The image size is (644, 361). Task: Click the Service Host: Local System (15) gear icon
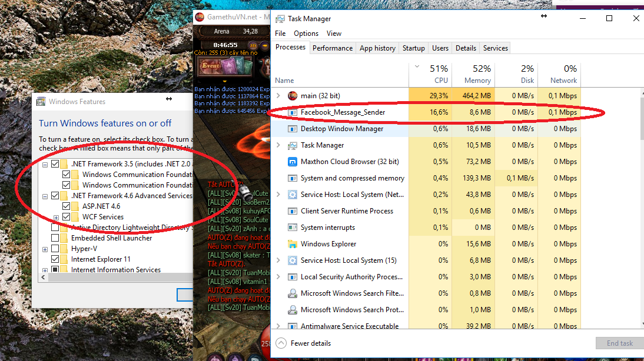click(x=293, y=260)
